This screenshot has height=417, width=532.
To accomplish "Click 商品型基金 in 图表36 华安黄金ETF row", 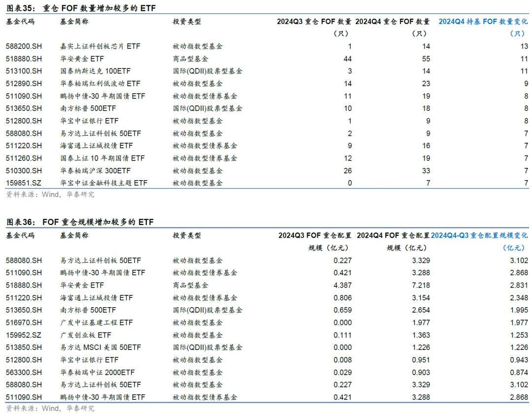I will (x=190, y=286).
